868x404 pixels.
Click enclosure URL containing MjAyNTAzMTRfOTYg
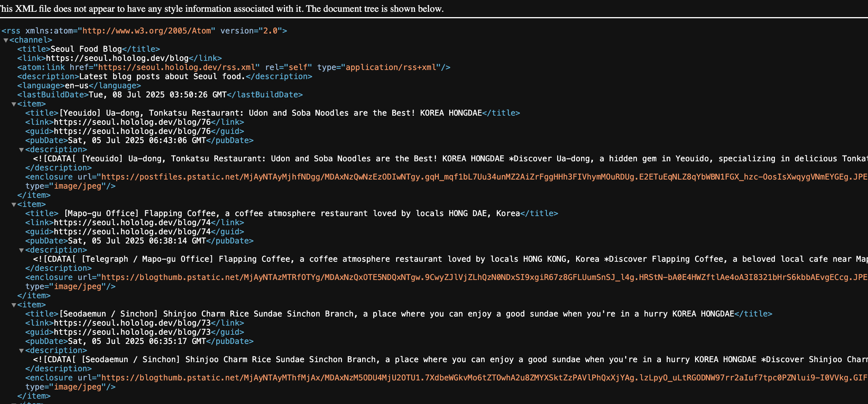(x=485, y=277)
